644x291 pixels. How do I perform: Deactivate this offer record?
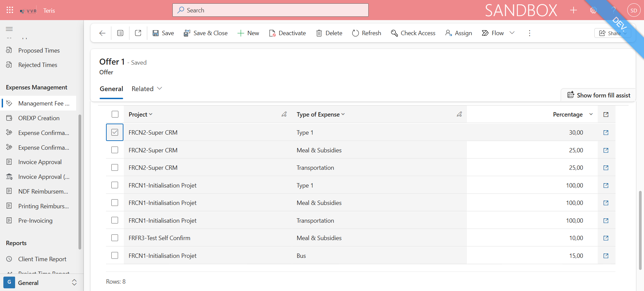[x=287, y=33]
